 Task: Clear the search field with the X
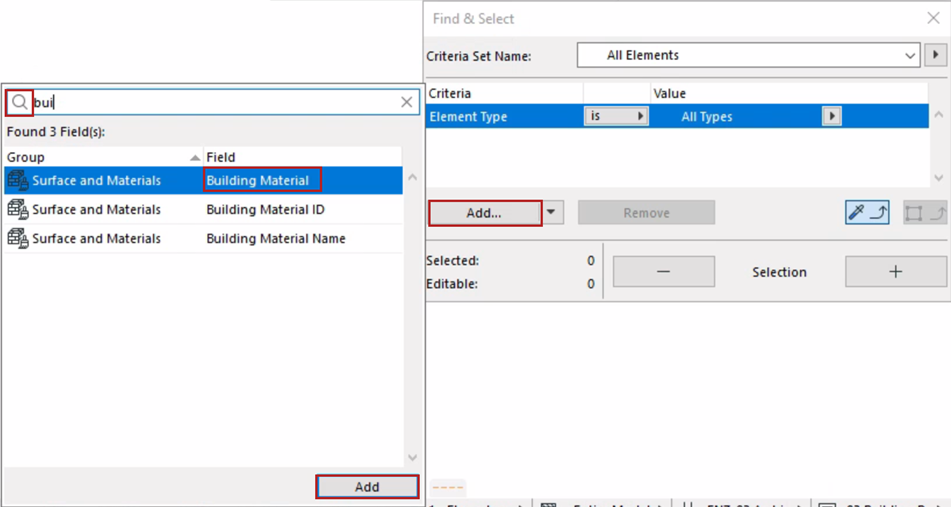coord(407,102)
